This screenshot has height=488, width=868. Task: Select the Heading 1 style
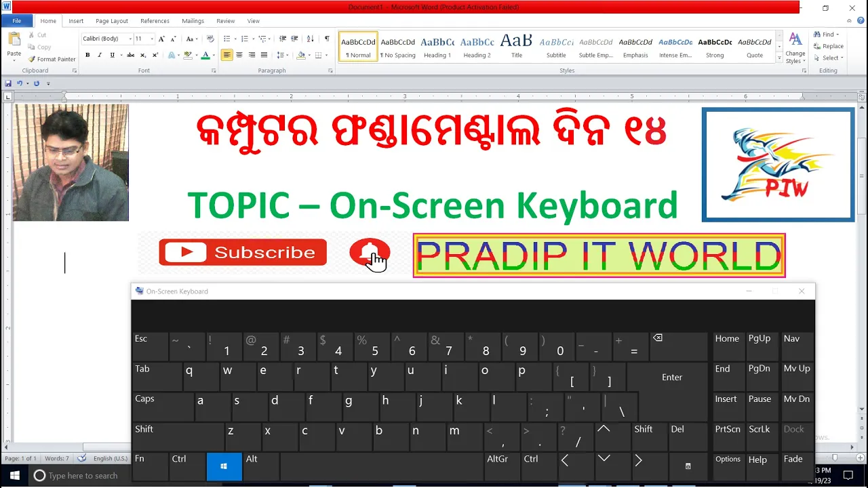point(437,47)
